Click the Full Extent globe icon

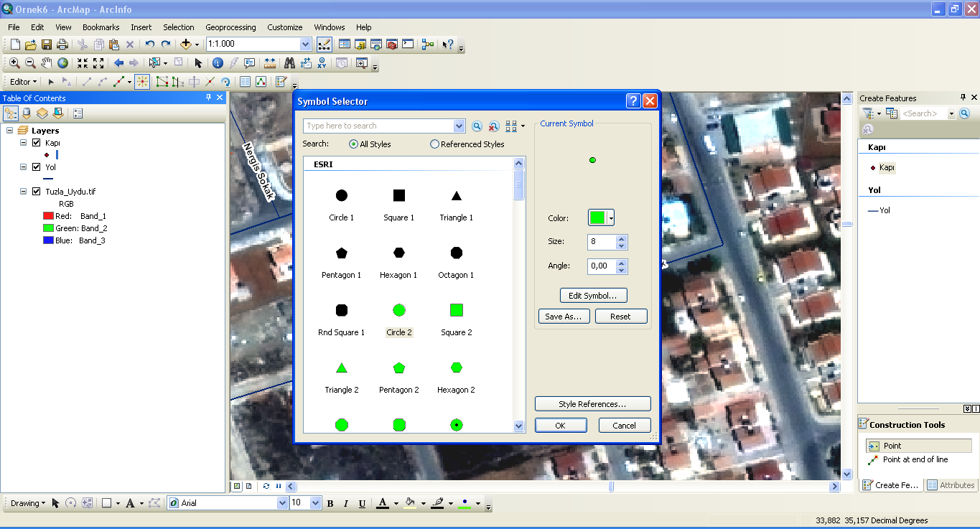pos(62,63)
